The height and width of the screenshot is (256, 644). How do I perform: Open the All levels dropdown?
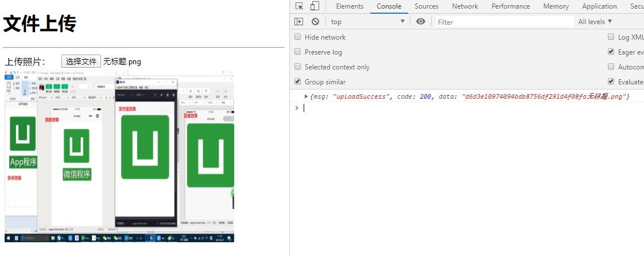[595, 22]
